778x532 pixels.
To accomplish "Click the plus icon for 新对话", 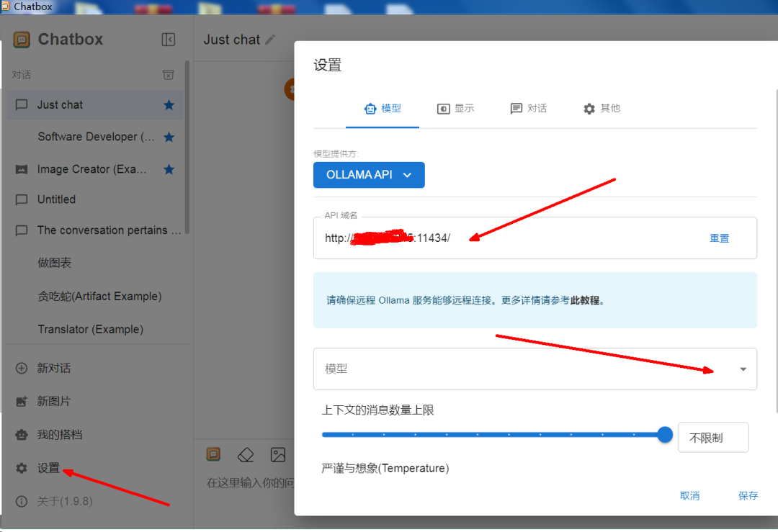I will point(22,368).
